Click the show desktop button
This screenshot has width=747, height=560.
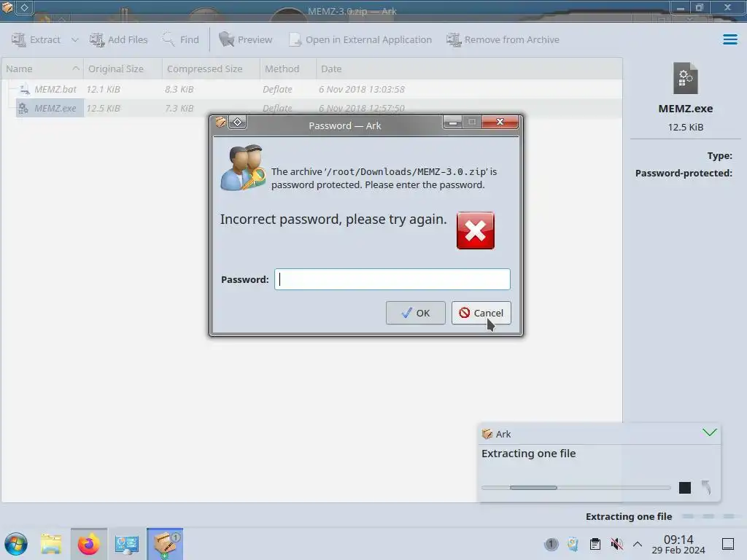[728, 544]
